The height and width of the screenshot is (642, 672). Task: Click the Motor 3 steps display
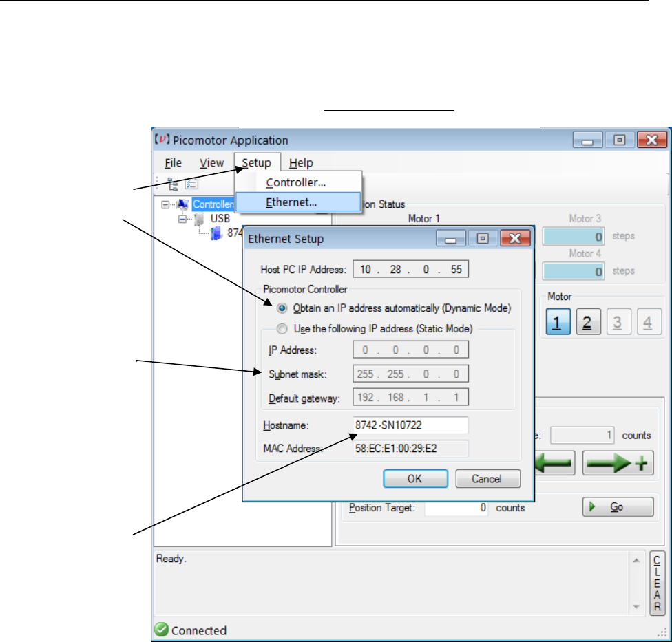click(574, 237)
